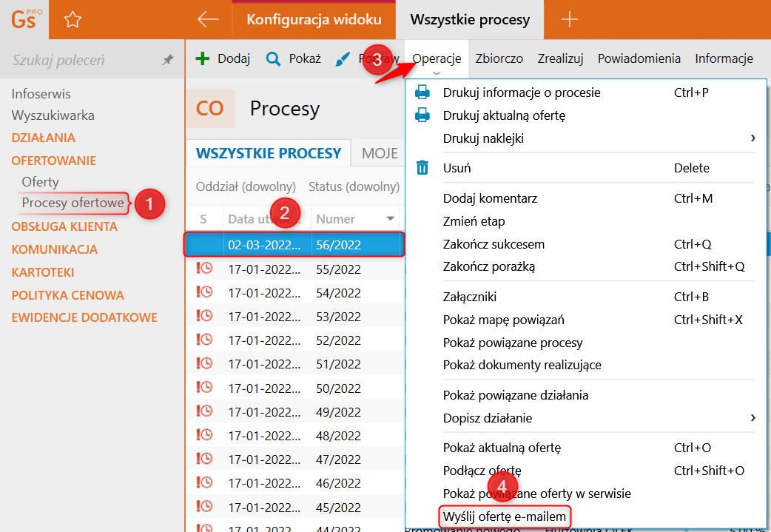
Task: Collapse OFERTOWANIE section in sidebar
Action: click(54, 161)
